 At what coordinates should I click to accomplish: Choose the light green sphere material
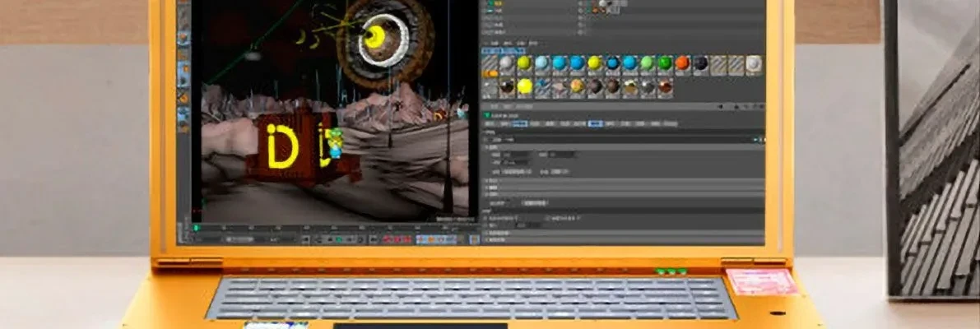(x=648, y=63)
